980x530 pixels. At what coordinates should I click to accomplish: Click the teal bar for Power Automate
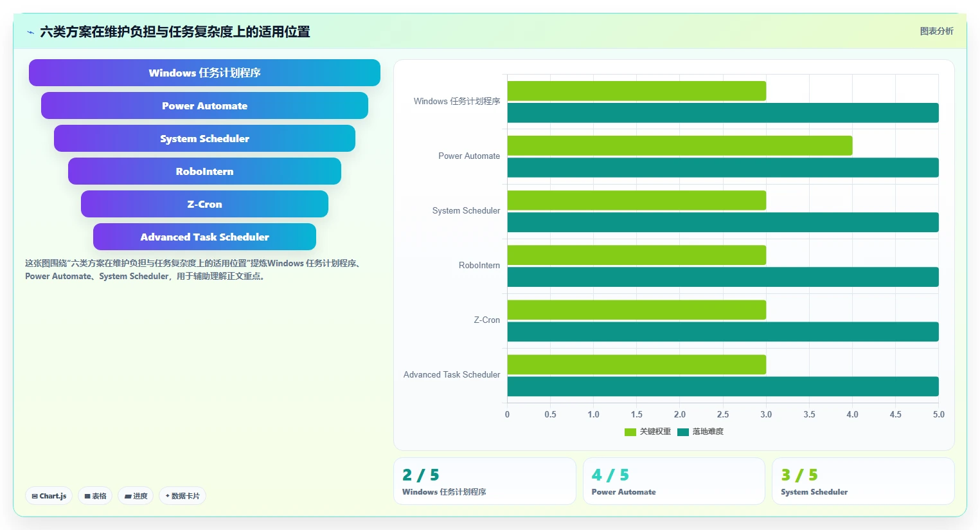click(723, 167)
